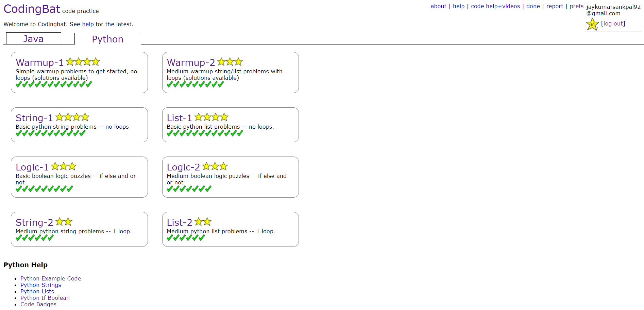644x310 pixels.
Task: Switch to the Java tab
Action: (34, 39)
